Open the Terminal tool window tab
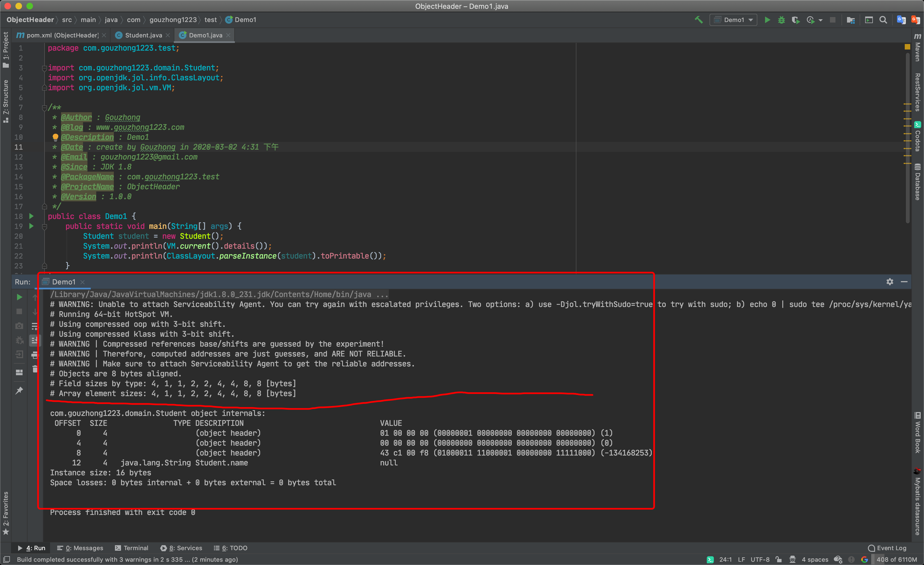The image size is (924, 565). 132,548
